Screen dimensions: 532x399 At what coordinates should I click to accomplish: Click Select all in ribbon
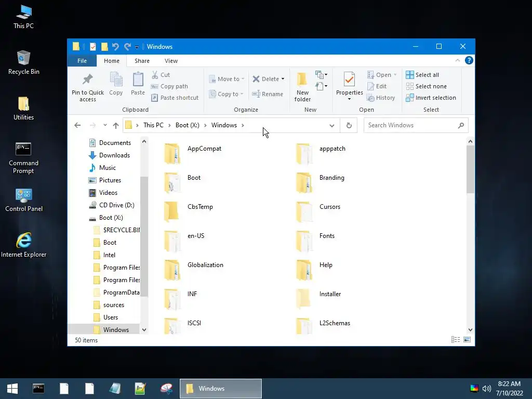click(x=422, y=75)
